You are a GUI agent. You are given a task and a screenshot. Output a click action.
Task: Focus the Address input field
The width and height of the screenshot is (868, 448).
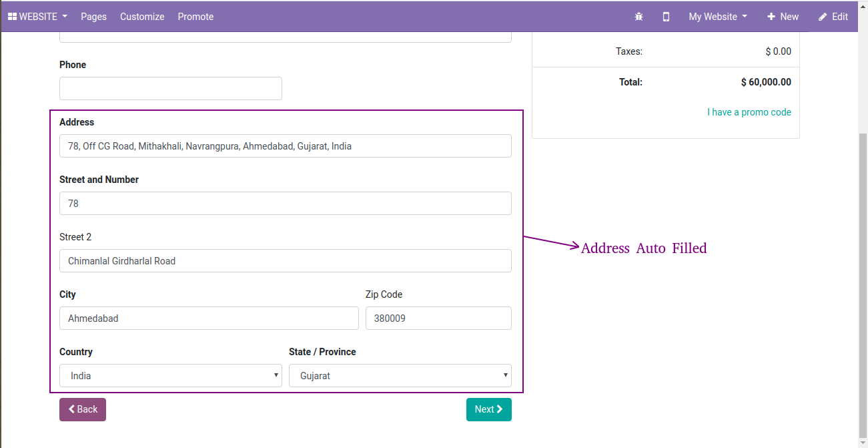point(286,146)
